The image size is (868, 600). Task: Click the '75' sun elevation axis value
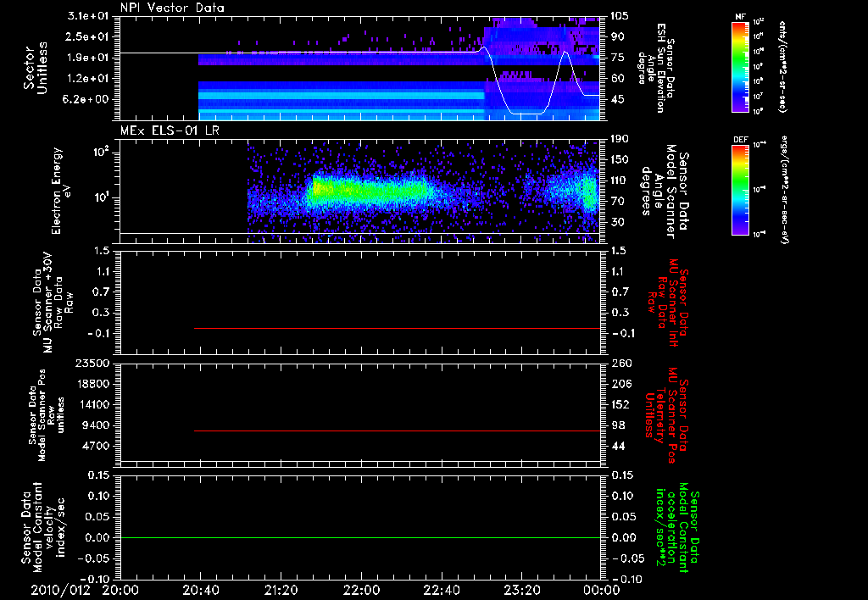pos(618,58)
